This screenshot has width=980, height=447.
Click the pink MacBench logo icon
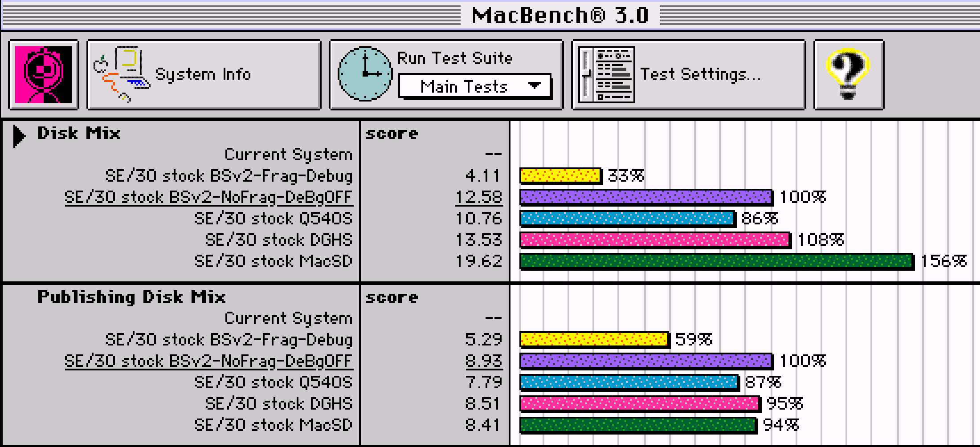[x=44, y=74]
